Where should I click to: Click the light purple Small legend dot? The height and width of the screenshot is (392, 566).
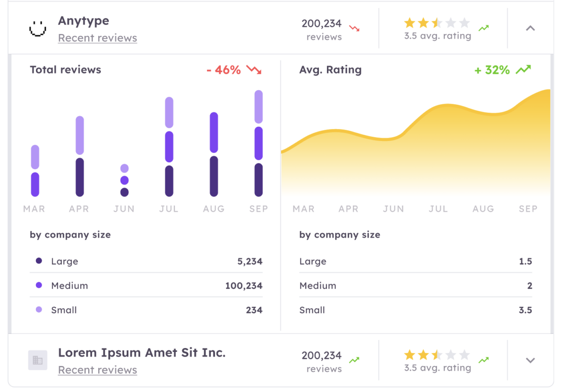[x=39, y=310]
